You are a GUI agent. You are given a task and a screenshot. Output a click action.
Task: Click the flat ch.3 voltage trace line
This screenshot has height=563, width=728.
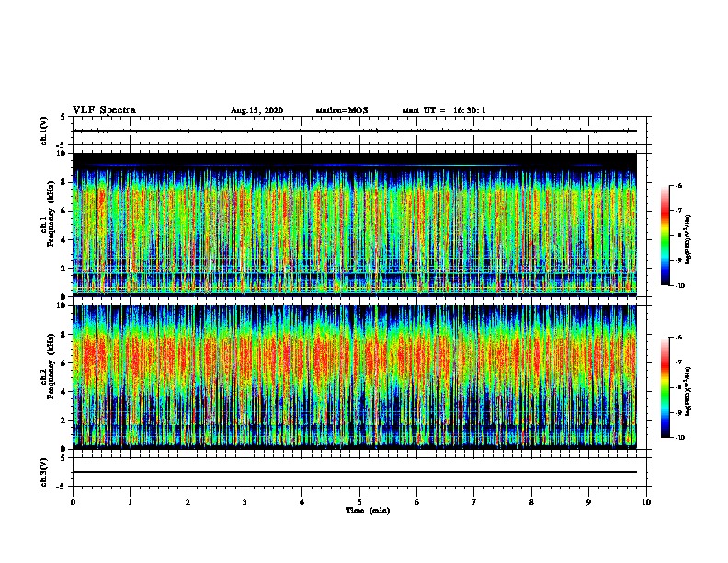click(355, 472)
